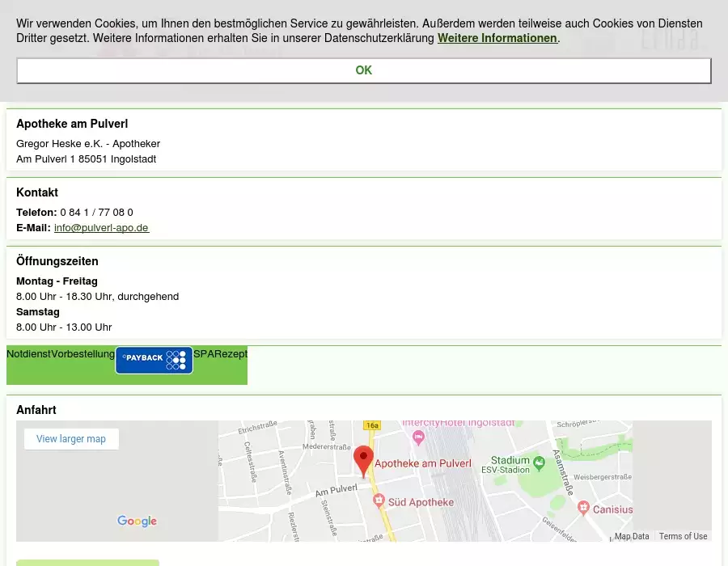
Task: Click the Am Pulverl street label on the map
Action: point(336,490)
